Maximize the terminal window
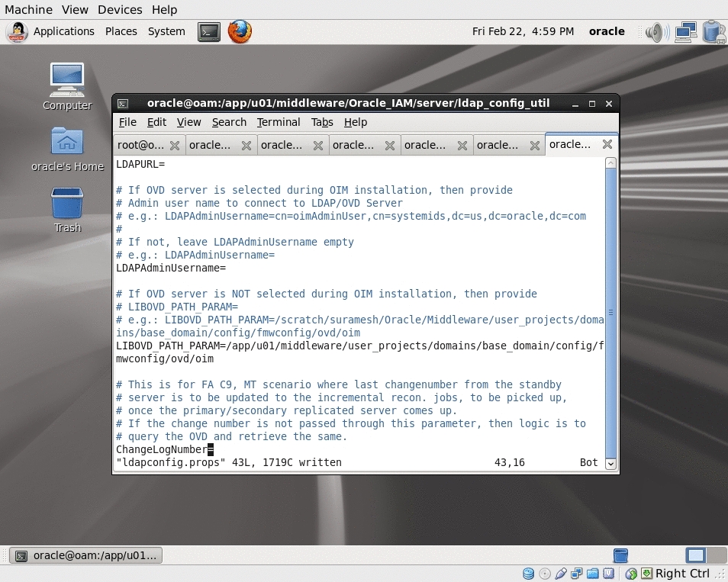The height and width of the screenshot is (582, 728). pos(592,104)
